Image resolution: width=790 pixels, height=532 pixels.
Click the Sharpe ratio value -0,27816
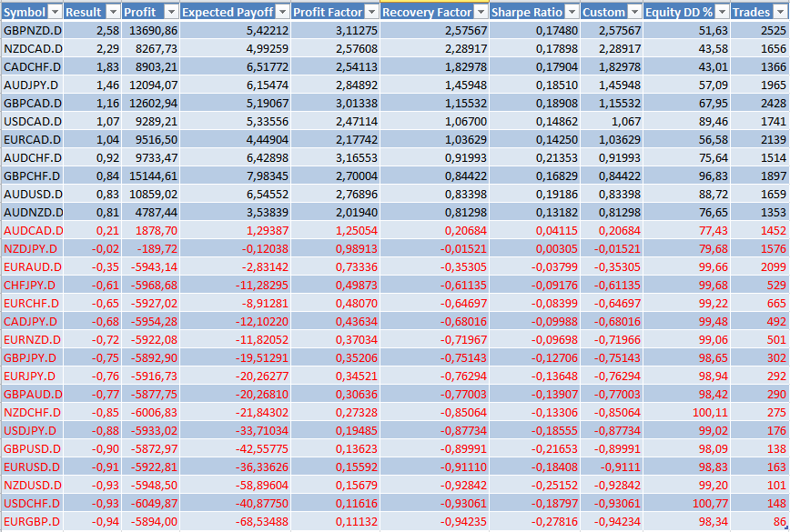(554, 521)
